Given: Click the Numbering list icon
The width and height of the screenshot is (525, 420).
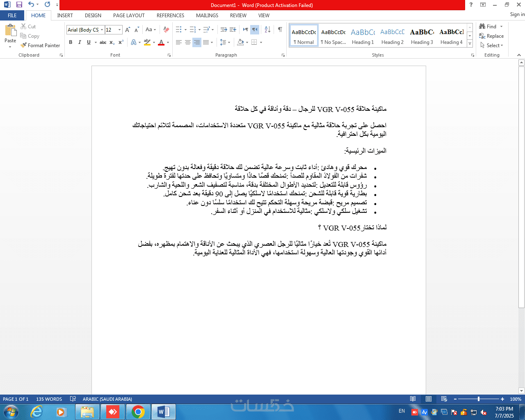Looking at the screenshot, I should (192, 30).
